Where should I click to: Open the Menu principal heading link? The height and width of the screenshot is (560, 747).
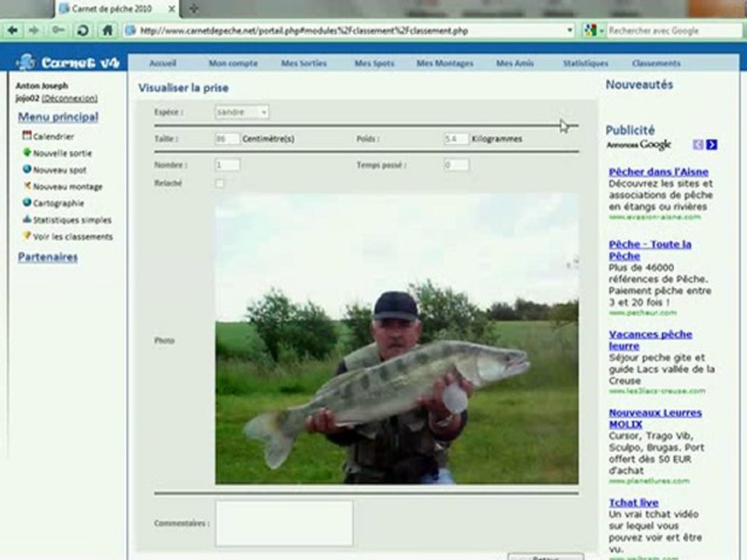pos(58,117)
